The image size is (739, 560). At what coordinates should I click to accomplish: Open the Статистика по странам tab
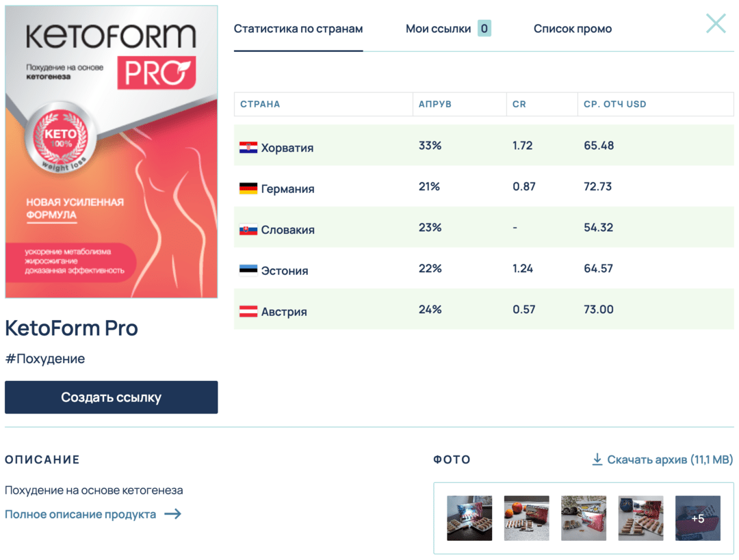[298, 29]
